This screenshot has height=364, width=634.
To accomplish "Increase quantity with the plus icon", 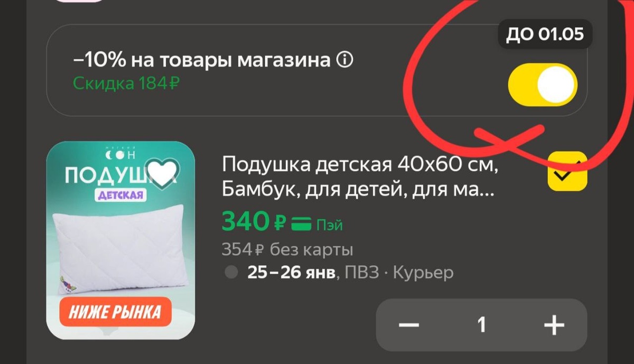I will pyautogui.click(x=554, y=325).
